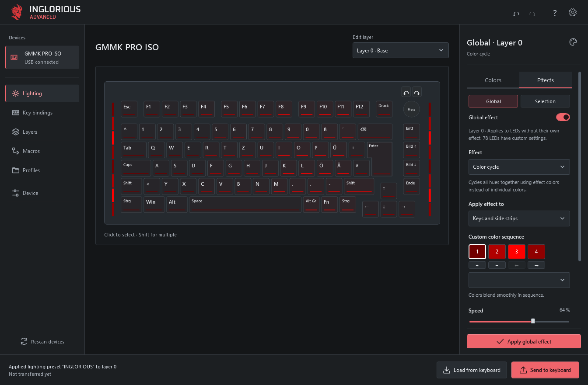Open the Device section in the sidebar
Screen dimensions: 588x385
42,193
